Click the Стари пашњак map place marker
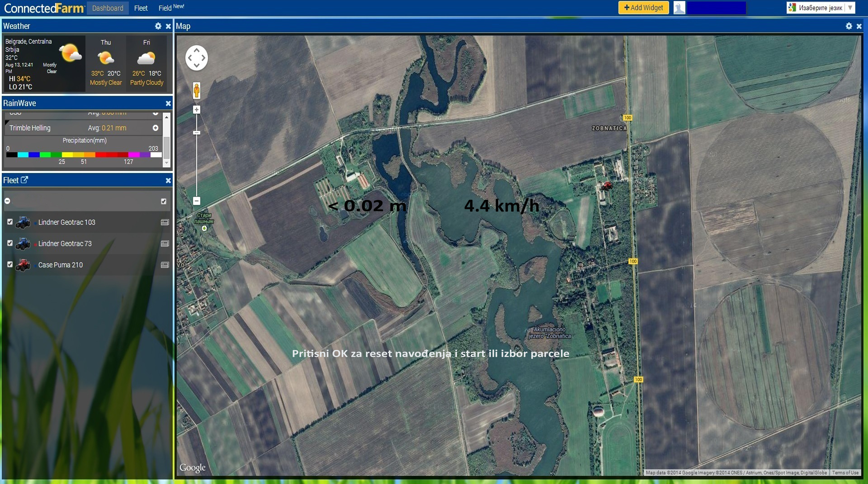The image size is (868, 484). coord(204,228)
